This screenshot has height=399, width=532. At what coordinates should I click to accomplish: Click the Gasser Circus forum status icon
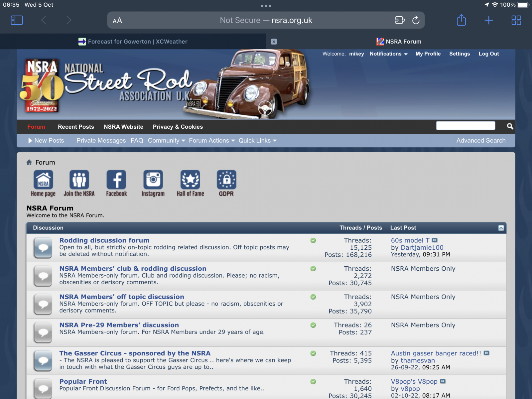[x=43, y=361]
